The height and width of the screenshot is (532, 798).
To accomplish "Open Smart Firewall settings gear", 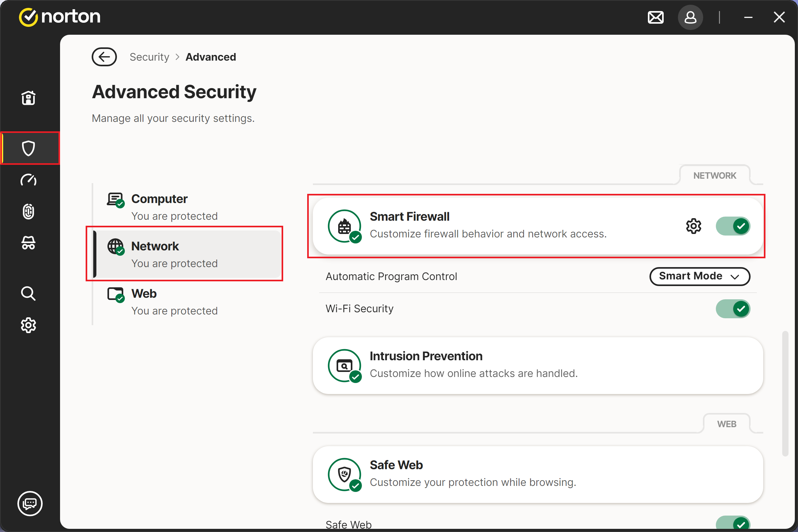I will pyautogui.click(x=693, y=226).
